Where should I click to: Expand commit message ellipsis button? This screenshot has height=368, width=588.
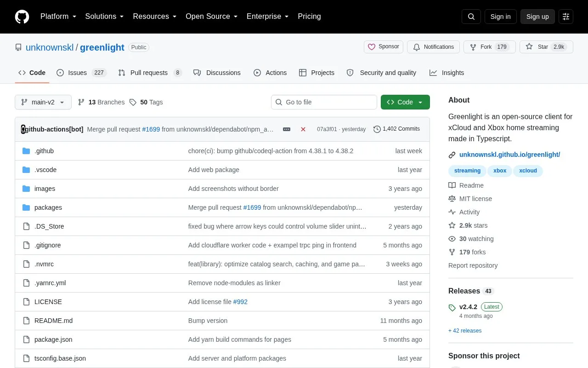coord(287,129)
